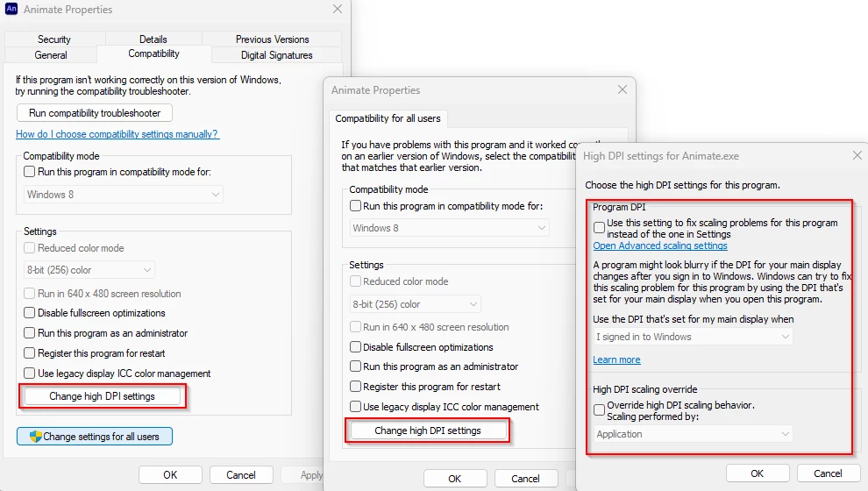Click the Learn more link
The image size is (868, 491).
point(616,359)
